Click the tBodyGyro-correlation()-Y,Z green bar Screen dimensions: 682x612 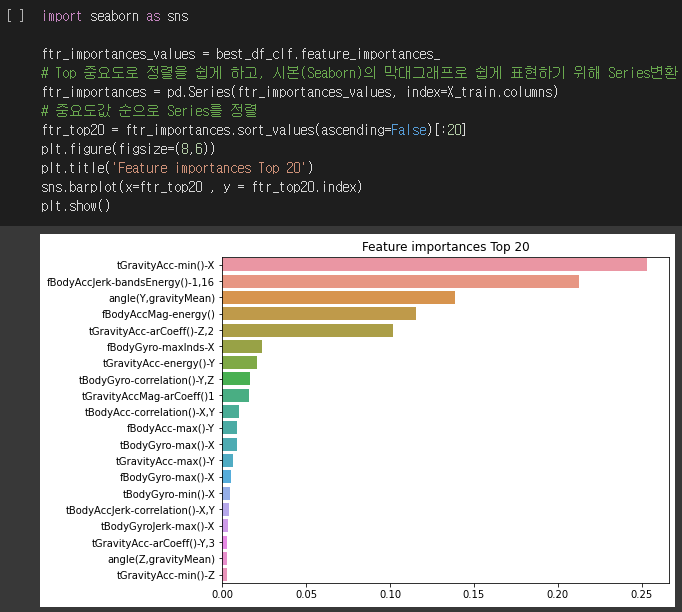point(236,379)
